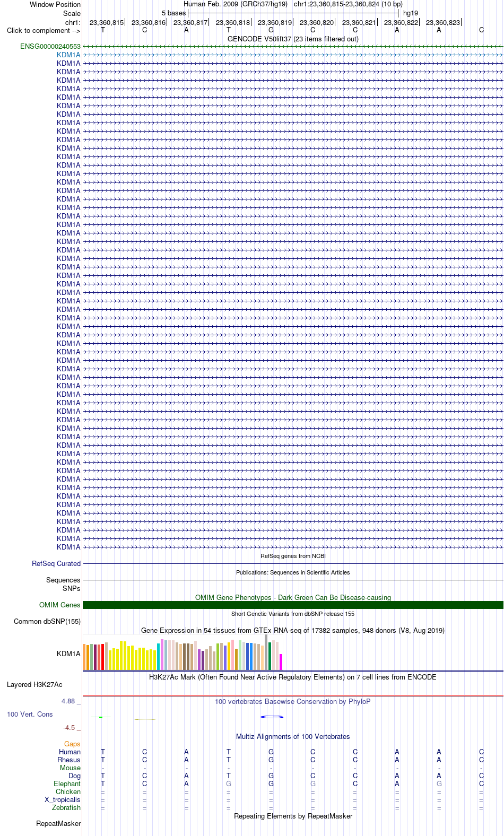Click the 'OMIM Gene Phenotypes' track title
The height and width of the screenshot is (836, 504).
pos(293,598)
